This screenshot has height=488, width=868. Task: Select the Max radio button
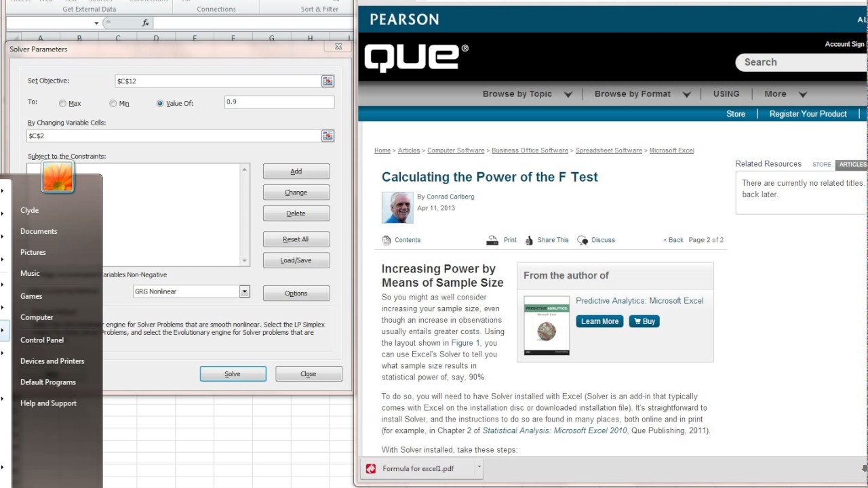(63, 104)
